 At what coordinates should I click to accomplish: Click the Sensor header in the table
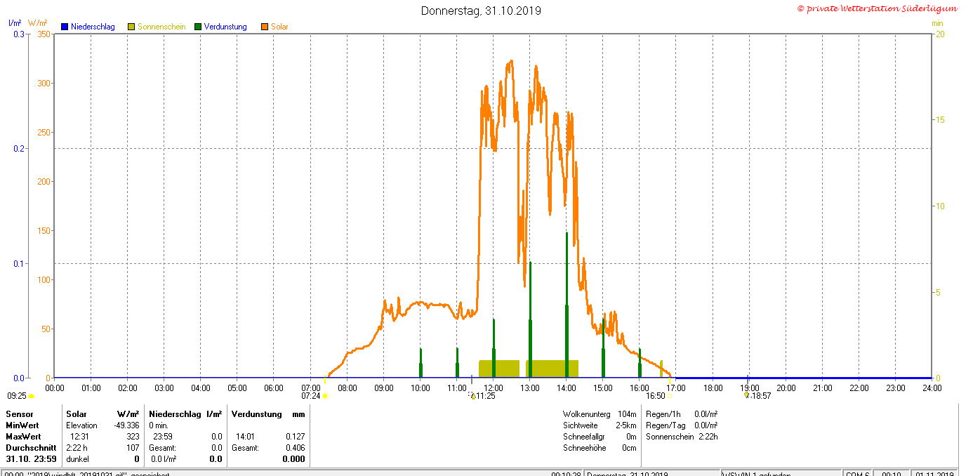tap(20, 414)
